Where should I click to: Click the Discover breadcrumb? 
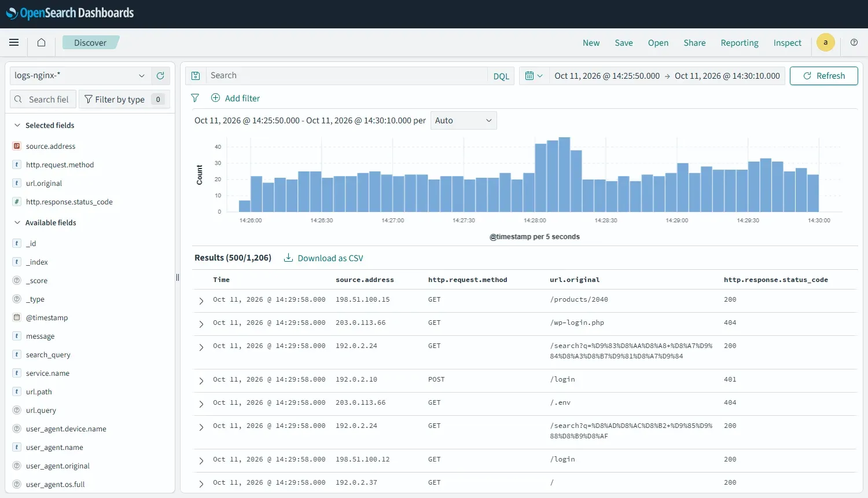(x=90, y=42)
